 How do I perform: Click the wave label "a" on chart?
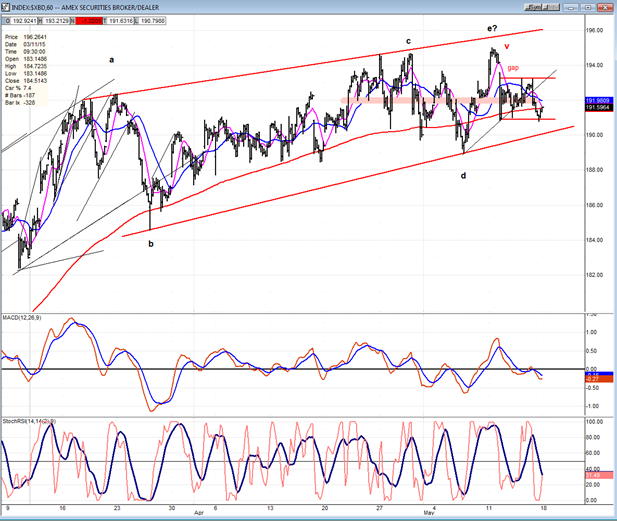pos(111,59)
